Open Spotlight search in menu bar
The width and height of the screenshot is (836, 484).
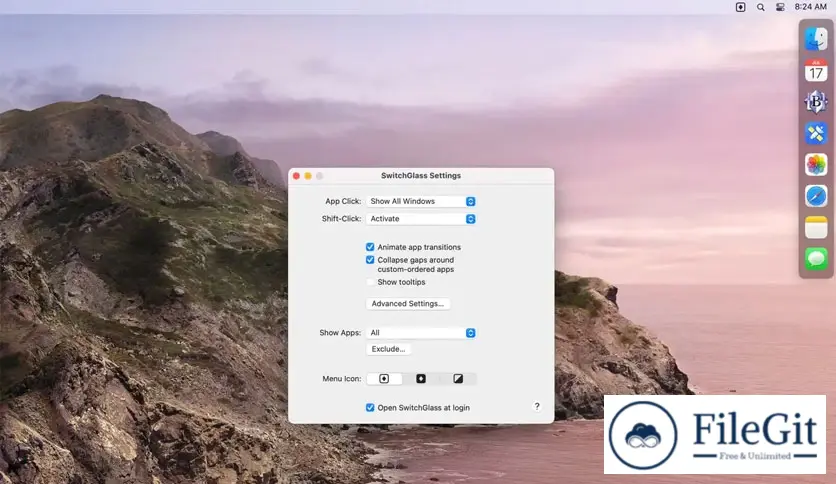coord(761,7)
